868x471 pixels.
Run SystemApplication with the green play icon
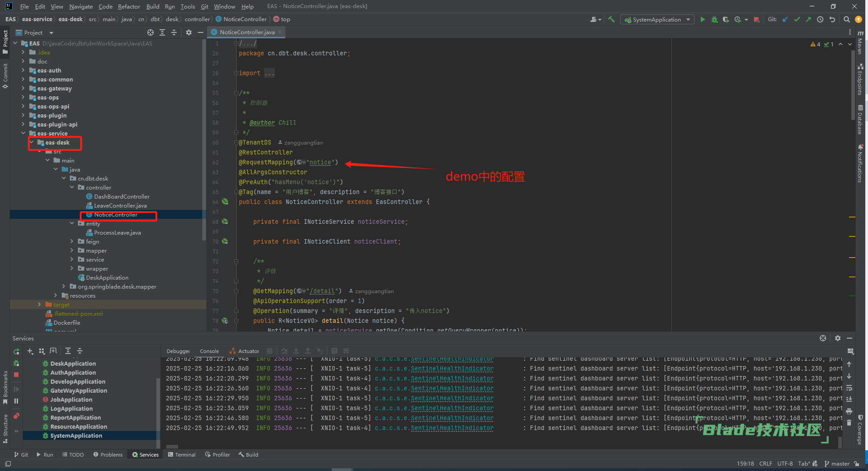(x=702, y=19)
